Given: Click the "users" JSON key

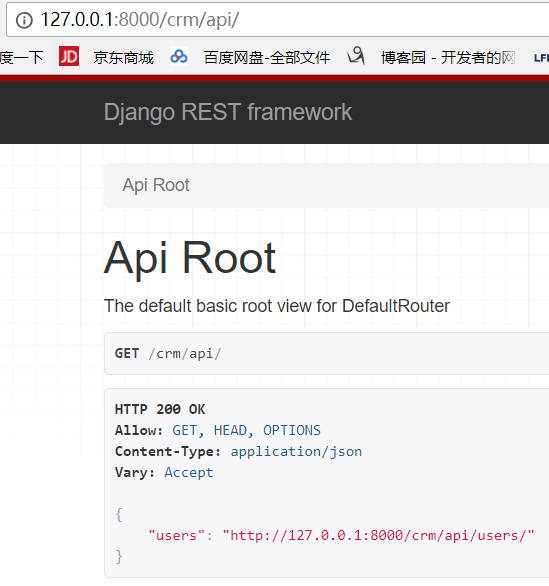Looking at the screenshot, I should tap(176, 536).
